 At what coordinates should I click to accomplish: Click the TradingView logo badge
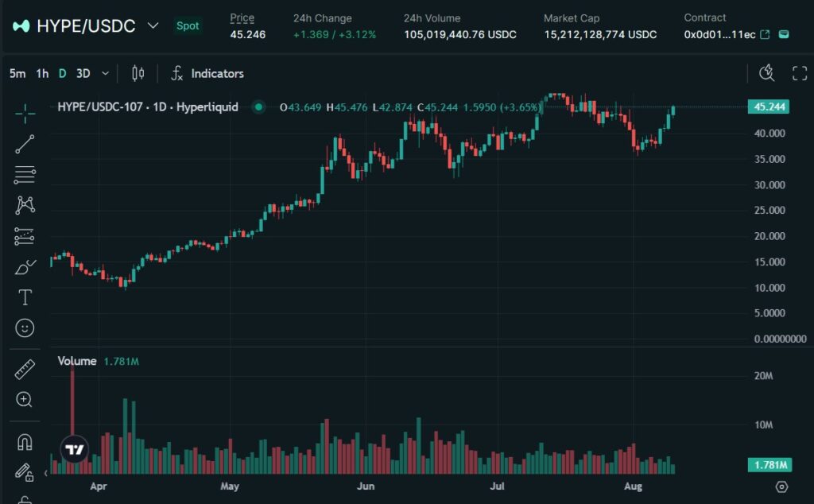coord(74,449)
